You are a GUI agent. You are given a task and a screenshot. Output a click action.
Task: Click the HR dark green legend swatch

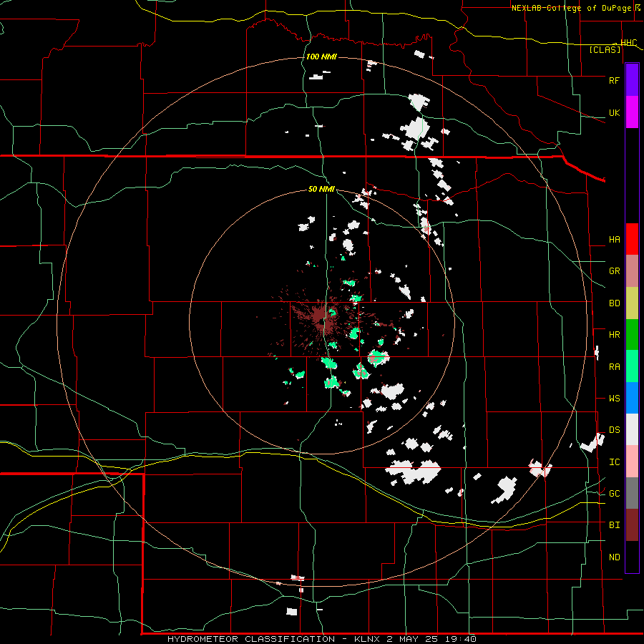point(632,334)
